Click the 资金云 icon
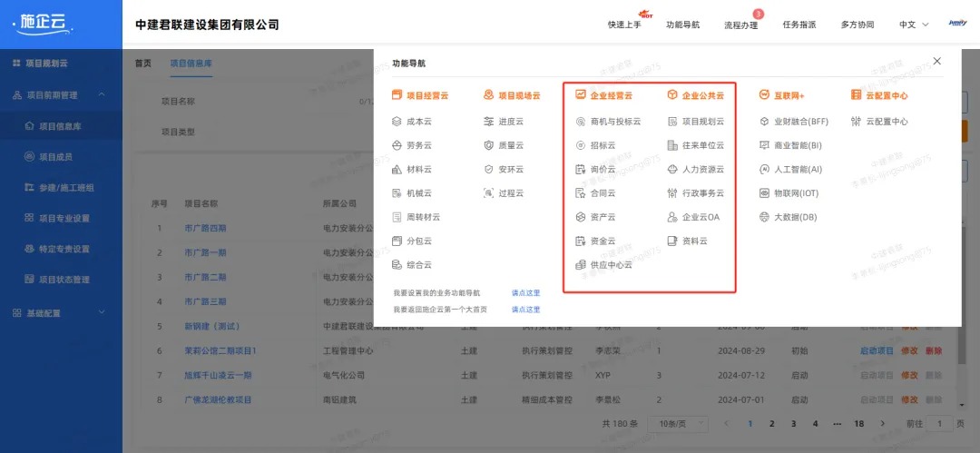 pyautogui.click(x=580, y=241)
